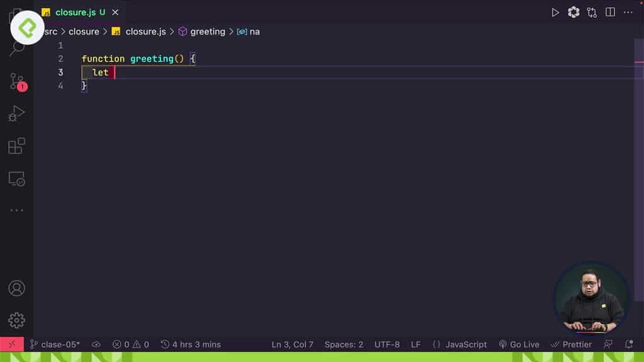Toggle the Prettier formatter in status bar
Viewport: 644px width, 362px height.
coord(571,344)
